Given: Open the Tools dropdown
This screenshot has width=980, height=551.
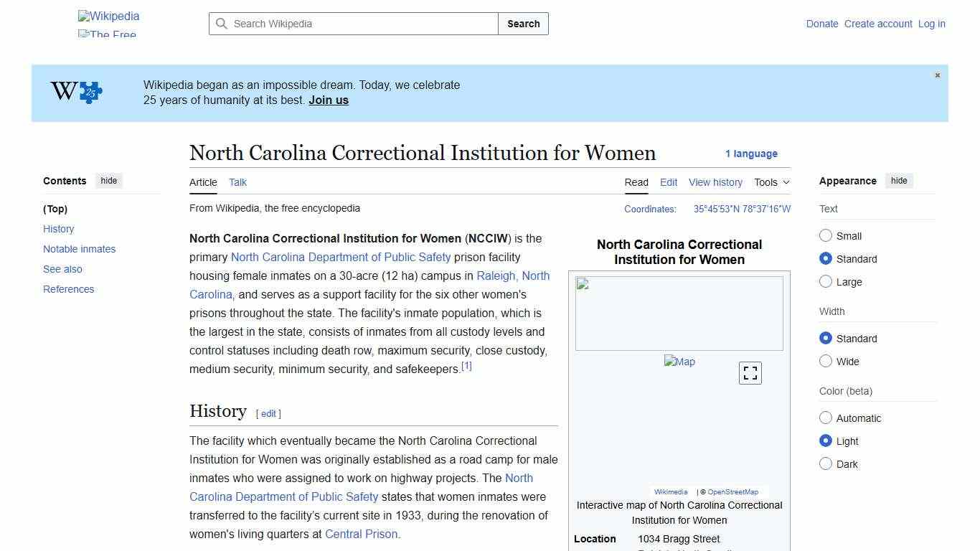Looking at the screenshot, I should coord(771,182).
